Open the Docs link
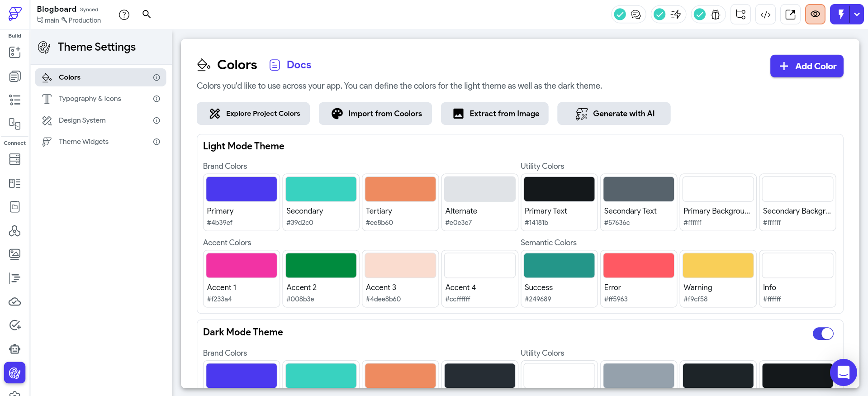Image resolution: width=868 pixels, height=396 pixels. coord(299,65)
